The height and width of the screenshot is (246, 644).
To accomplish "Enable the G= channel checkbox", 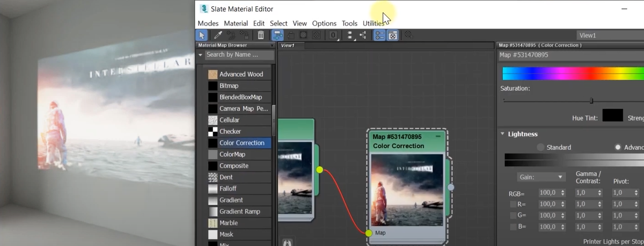I will coord(513,215).
